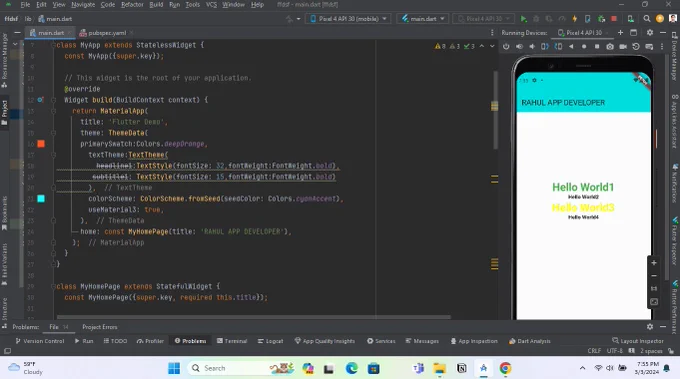Collapse the MyApp class fold marker

click(53, 45)
